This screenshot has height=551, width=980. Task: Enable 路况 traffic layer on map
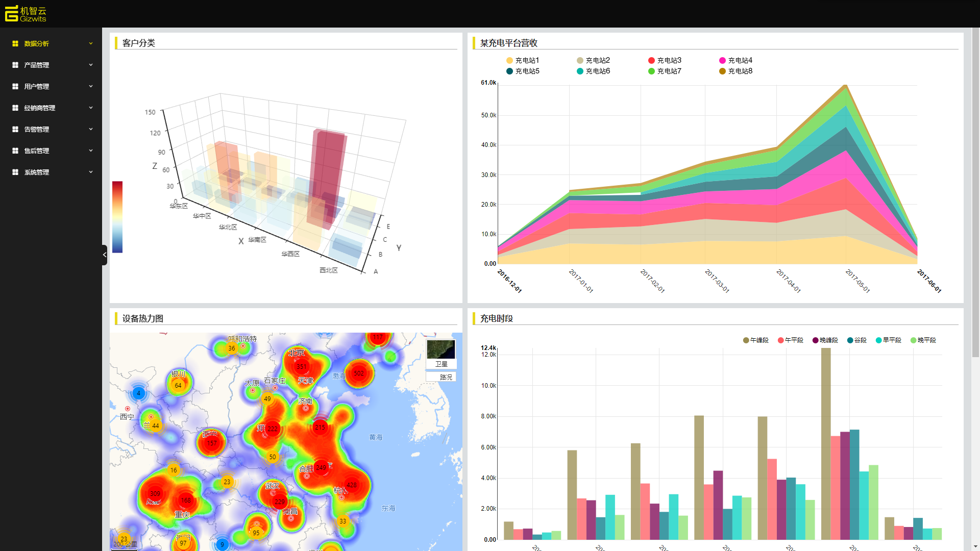coord(445,377)
